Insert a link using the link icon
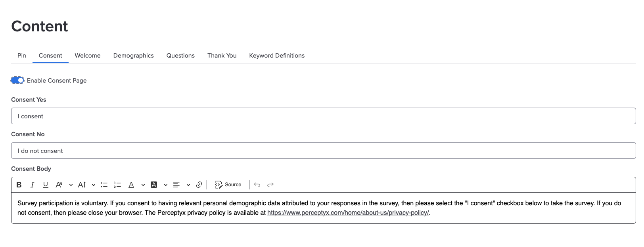 (199, 185)
